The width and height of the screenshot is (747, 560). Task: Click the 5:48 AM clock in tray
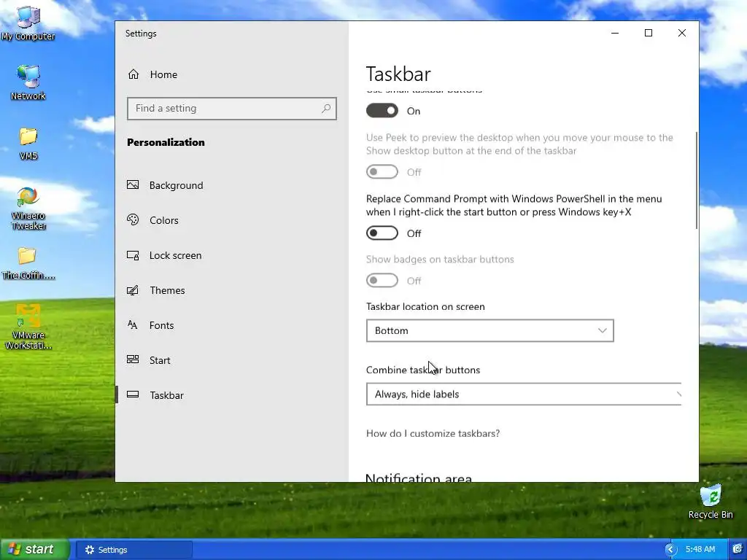click(700, 549)
